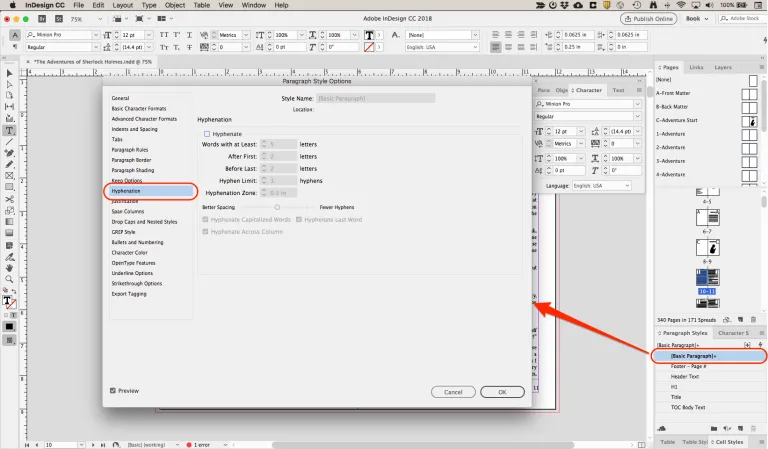Select the Pencil tool
This screenshot has height=449, width=768.
pyautogui.click(x=9, y=165)
